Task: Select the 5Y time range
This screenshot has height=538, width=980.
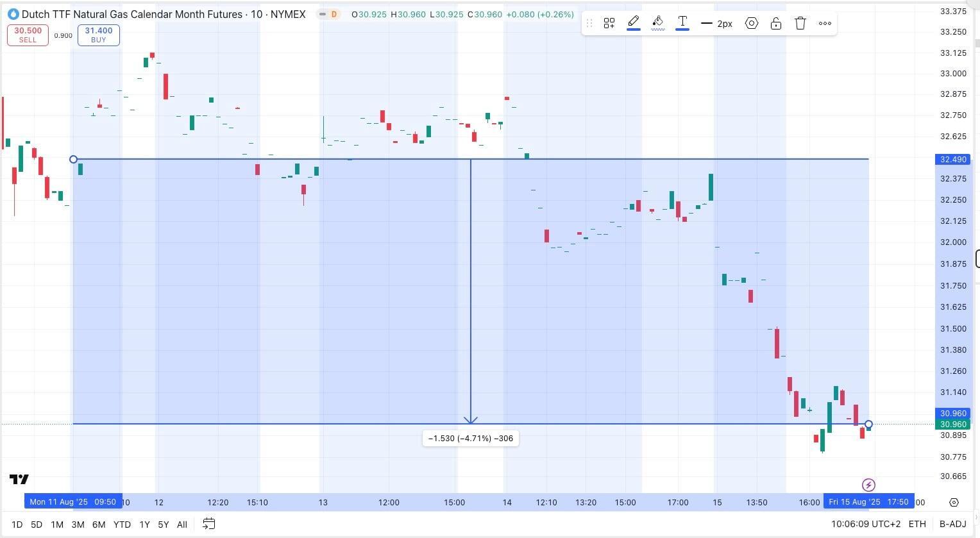Action: coord(164,525)
